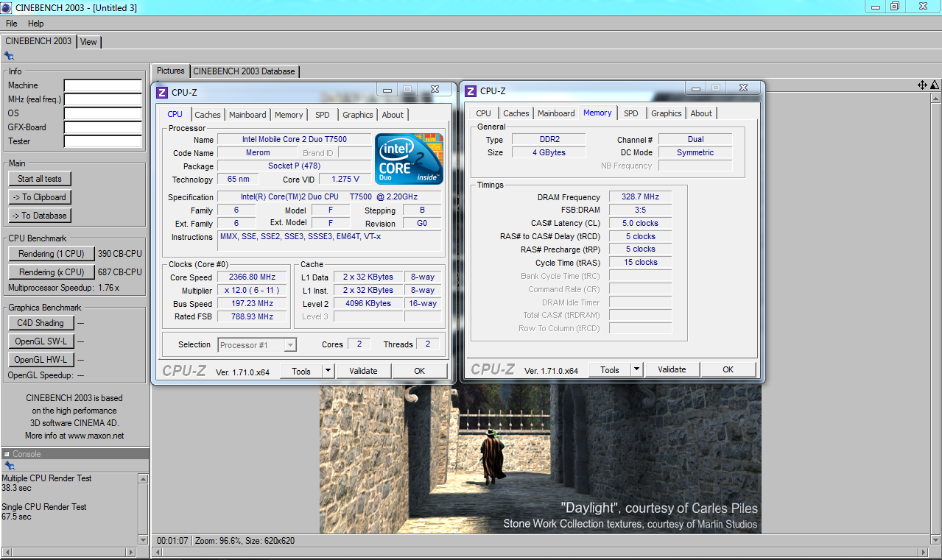942x560 pixels.
Task: Select the triangle zoom view icon
Action: (935, 85)
